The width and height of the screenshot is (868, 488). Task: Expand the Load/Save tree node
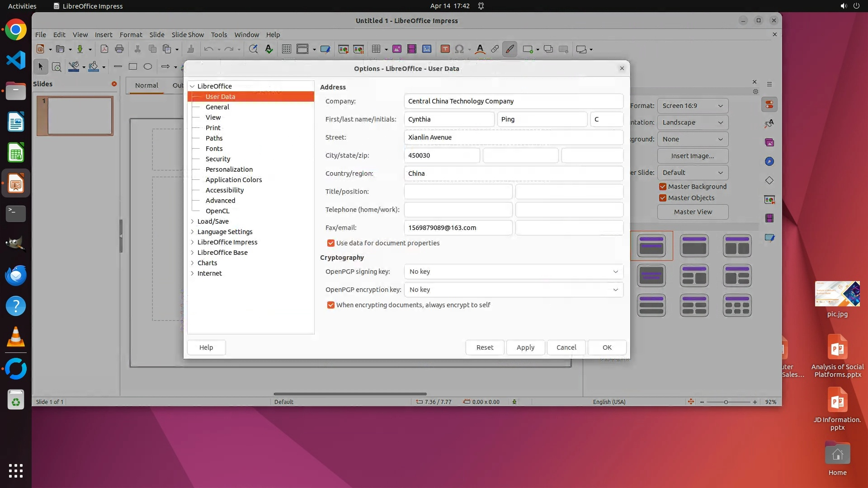click(x=193, y=221)
